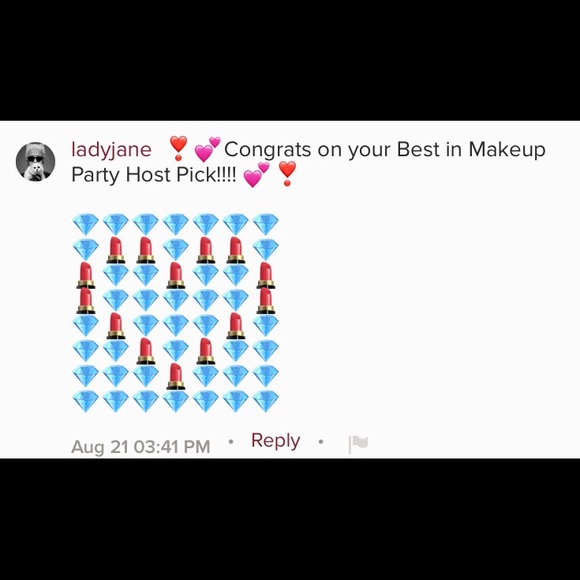Open the ladyjane username profile link
Image resolution: width=580 pixels, height=580 pixels.
(111, 150)
